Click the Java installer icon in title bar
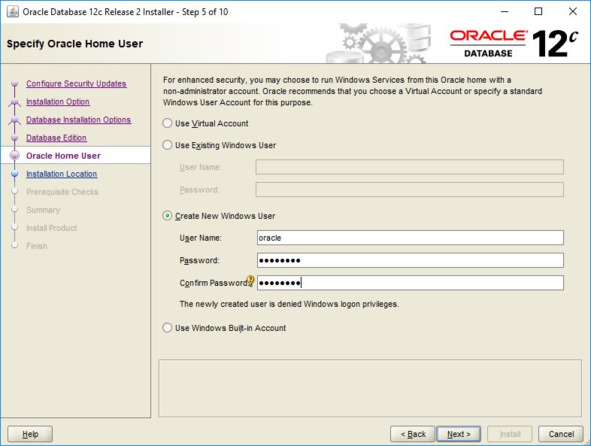Screen dimensions: 591x446 coord(12,12)
